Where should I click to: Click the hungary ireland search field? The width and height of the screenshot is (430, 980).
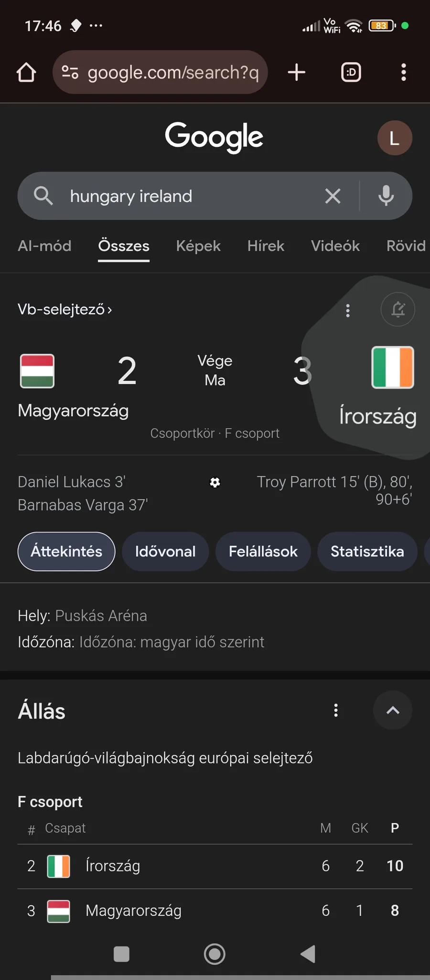pyautogui.click(x=191, y=196)
